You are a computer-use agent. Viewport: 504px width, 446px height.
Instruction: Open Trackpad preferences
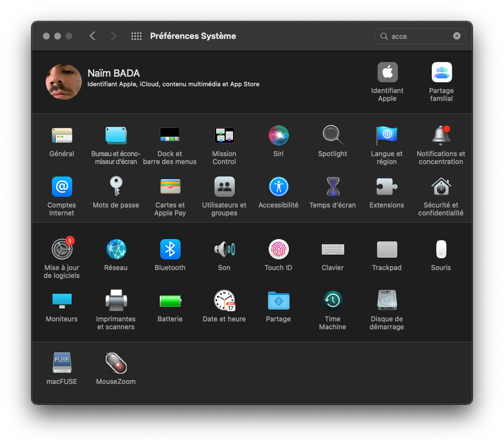point(387,249)
